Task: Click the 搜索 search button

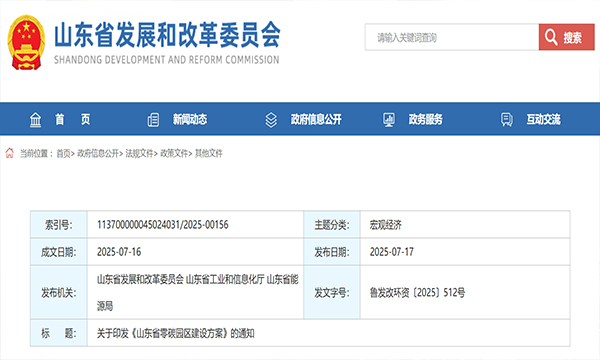Action: point(567,37)
